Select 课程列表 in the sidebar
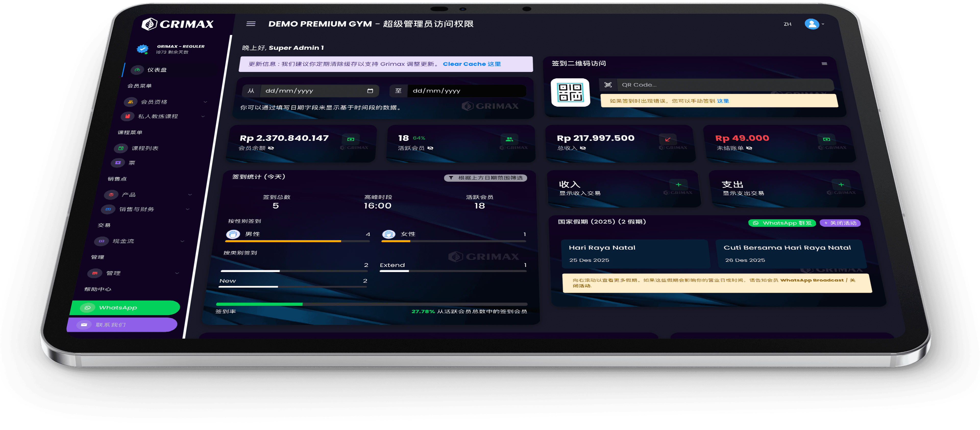This screenshot has width=980, height=430. (144, 149)
